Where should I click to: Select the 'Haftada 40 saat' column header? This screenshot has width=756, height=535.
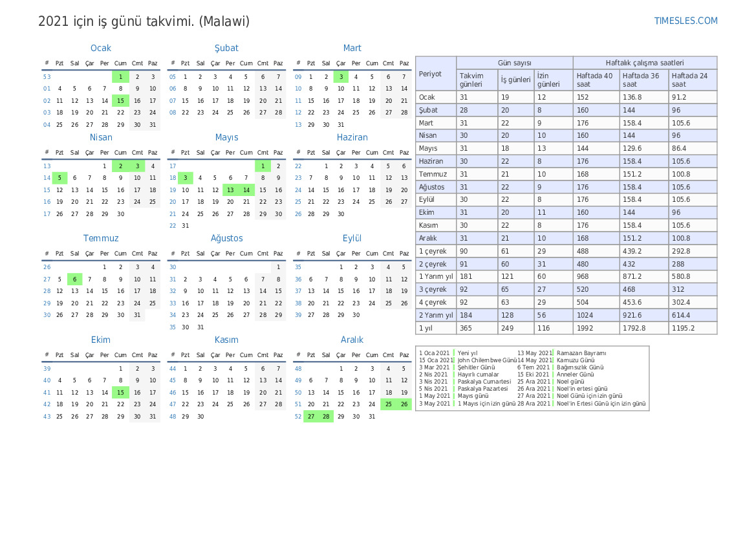pyautogui.click(x=595, y=80)
